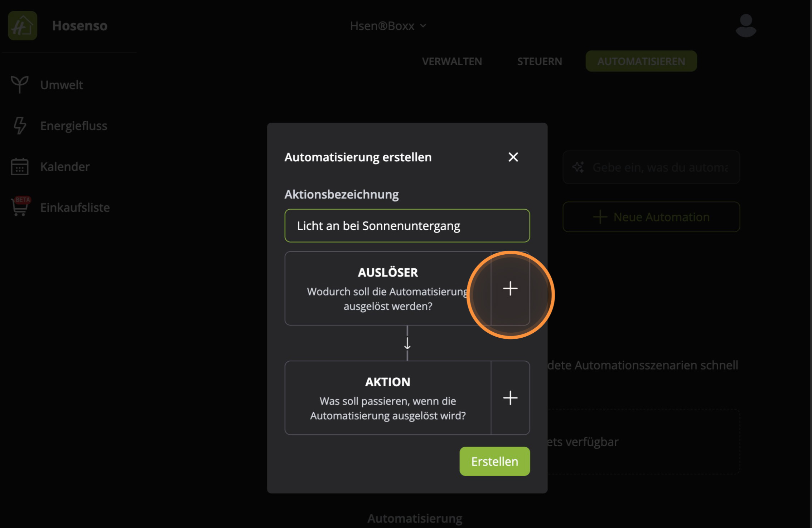This screenshot has width=812, height=528.
Task: Switch to the STEUERN tab
Action: 539,61
